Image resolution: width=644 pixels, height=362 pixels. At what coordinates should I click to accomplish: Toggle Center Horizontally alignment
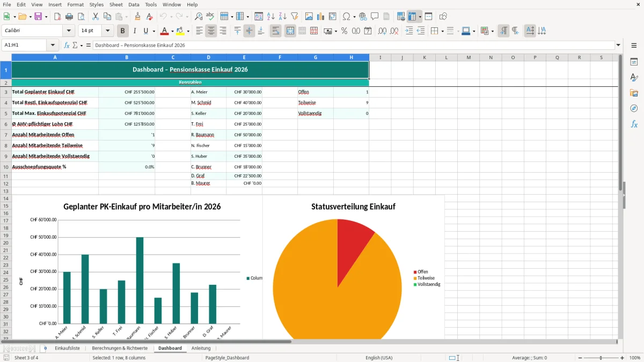211,31
